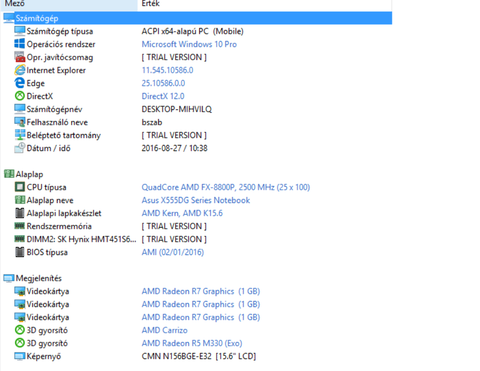Click the first Videokártya row icon
This screenshot has width=480, height=371.
point(20,291)
